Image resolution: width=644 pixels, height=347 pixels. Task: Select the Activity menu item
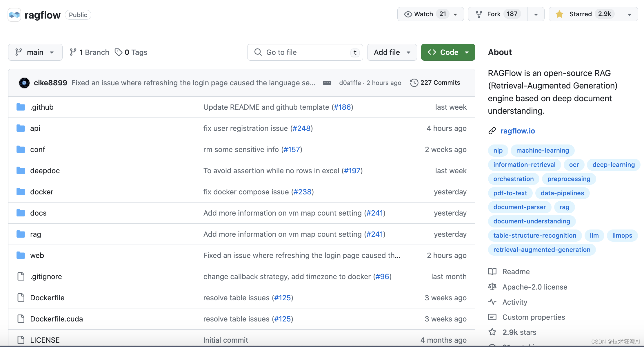[515, 302]
